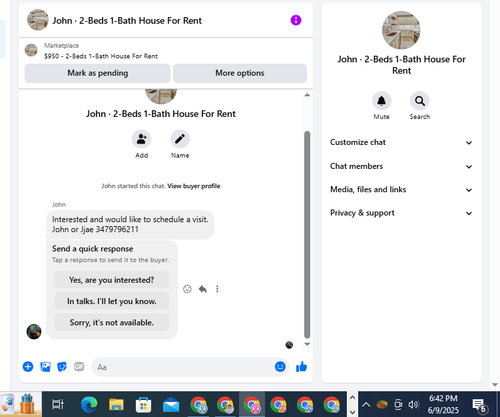Open Microsoft Edge from taskbar
Image resolution: width=500 pixels, height=417 pixels.
click(89, 404)
